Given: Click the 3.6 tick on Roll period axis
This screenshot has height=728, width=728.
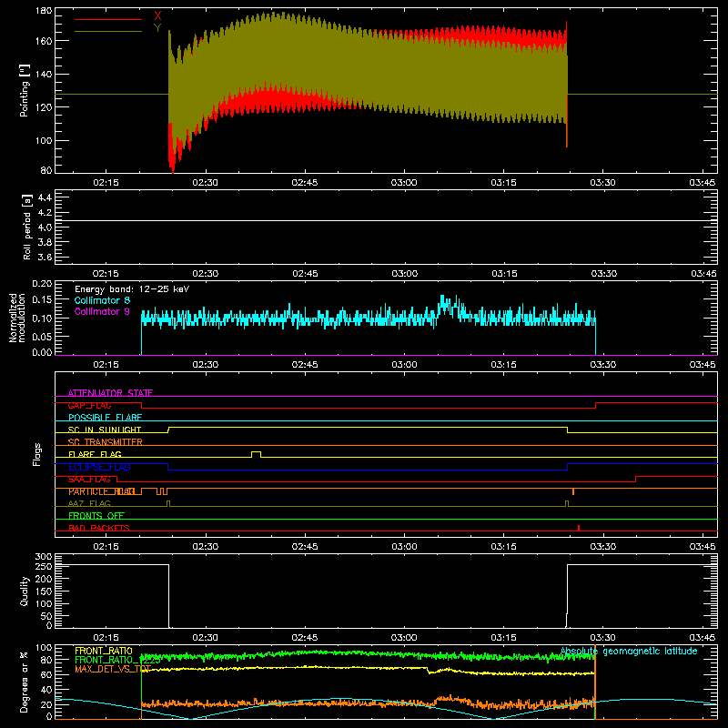Looking at the screenshot, I should tap(45, 257).
